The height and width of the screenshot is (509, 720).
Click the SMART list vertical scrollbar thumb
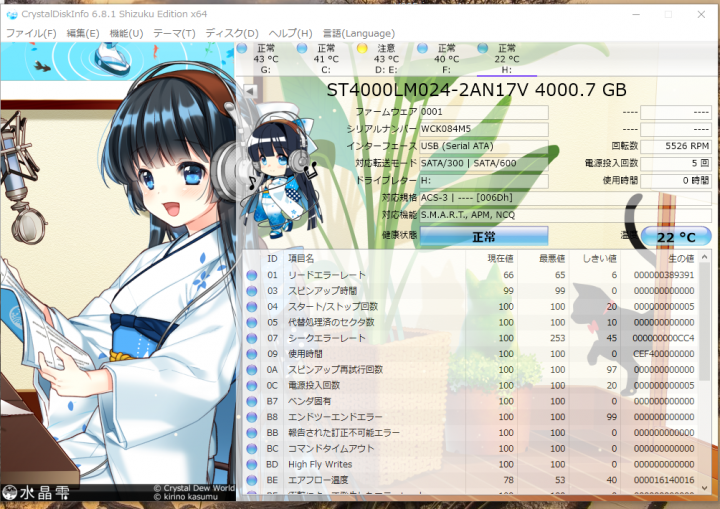click(705, 321)
